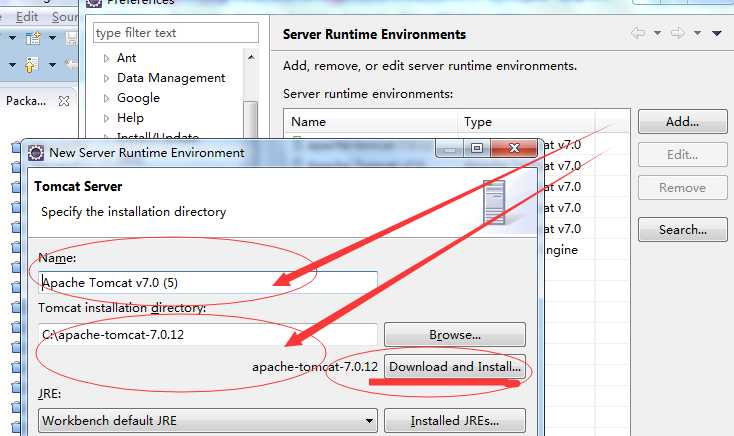The width and height of the screenshot is (734, 436).
Task: Click the forward navigation arrow in Preferences
Action: [x=678, y=33]
